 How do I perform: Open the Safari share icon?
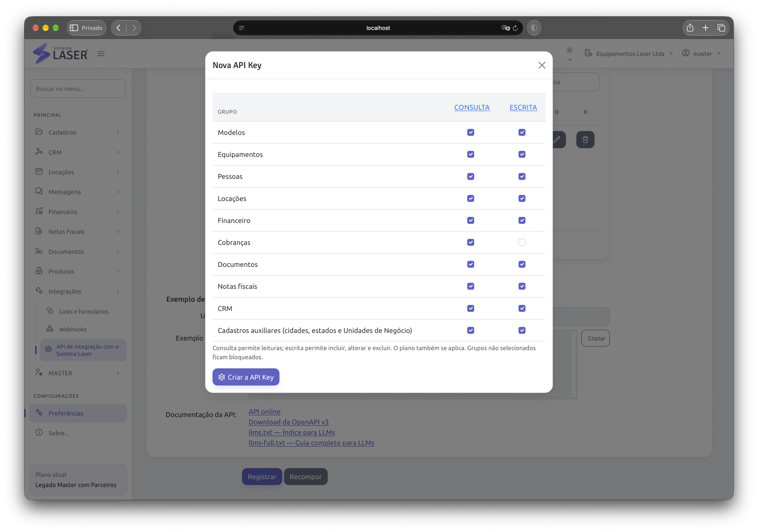coord(690,28)
